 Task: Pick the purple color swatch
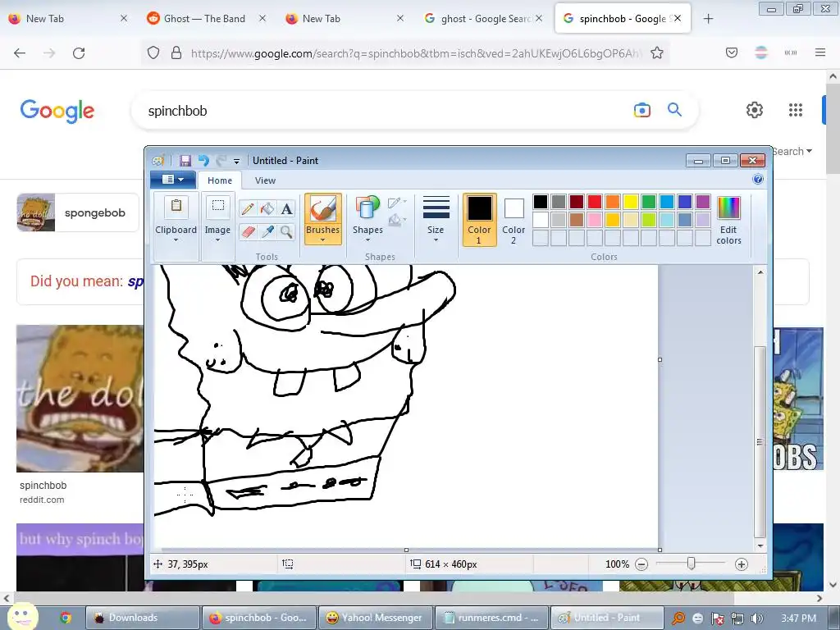[703, 202]
